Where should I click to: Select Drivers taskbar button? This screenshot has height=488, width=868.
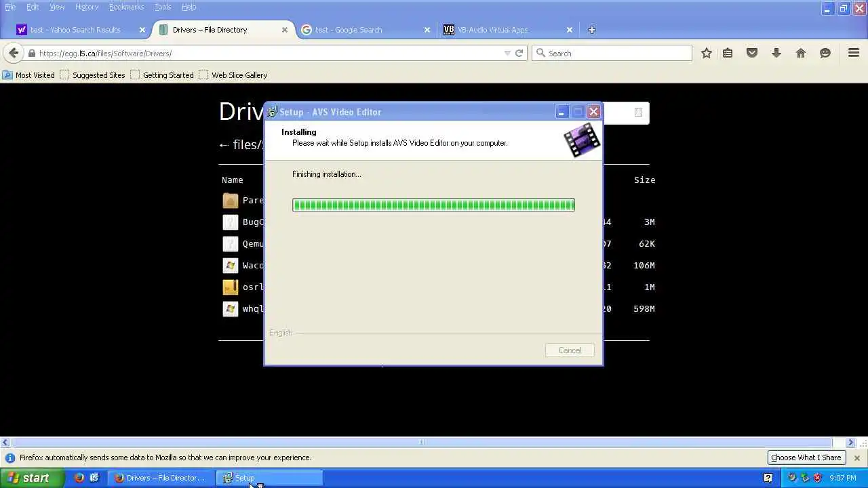pyautogui.click(x=160, y=478)
